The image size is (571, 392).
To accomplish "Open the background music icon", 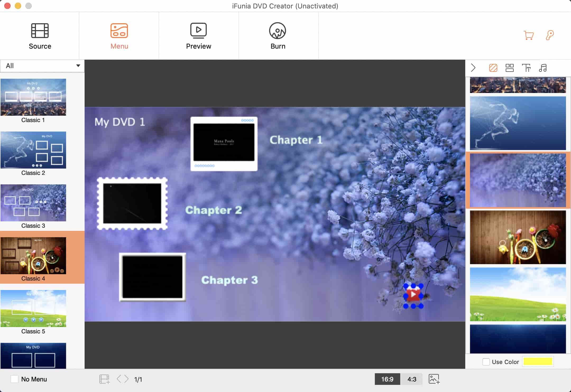I will (x=543, y=68).
